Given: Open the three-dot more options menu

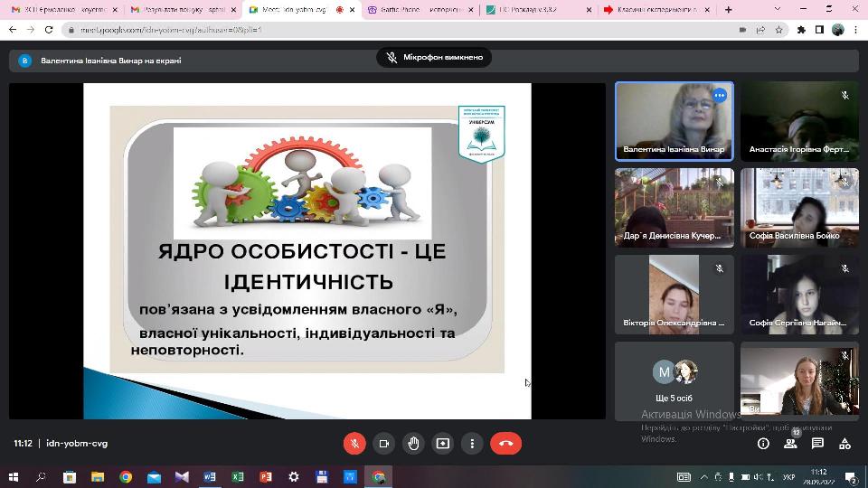Looking at the screenshot, I should 472,444.
